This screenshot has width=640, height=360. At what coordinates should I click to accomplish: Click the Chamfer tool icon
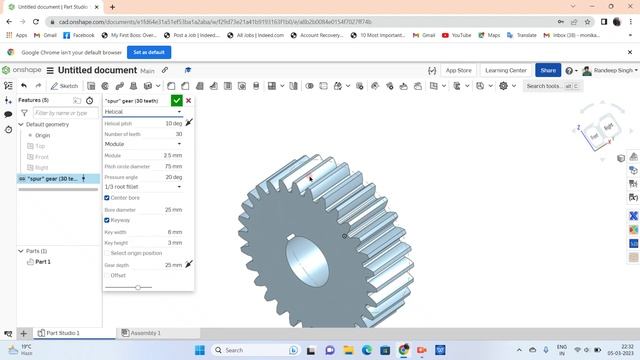coord(185,86)
